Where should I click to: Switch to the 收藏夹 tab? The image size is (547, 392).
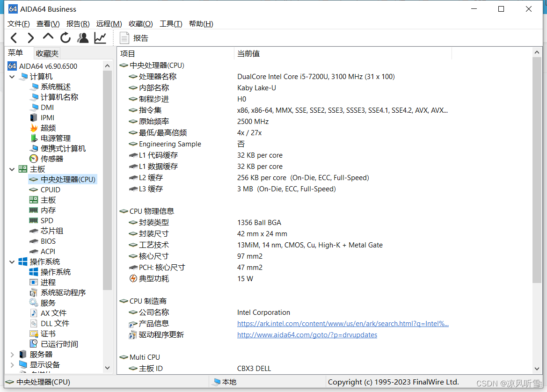click(47, 53)
